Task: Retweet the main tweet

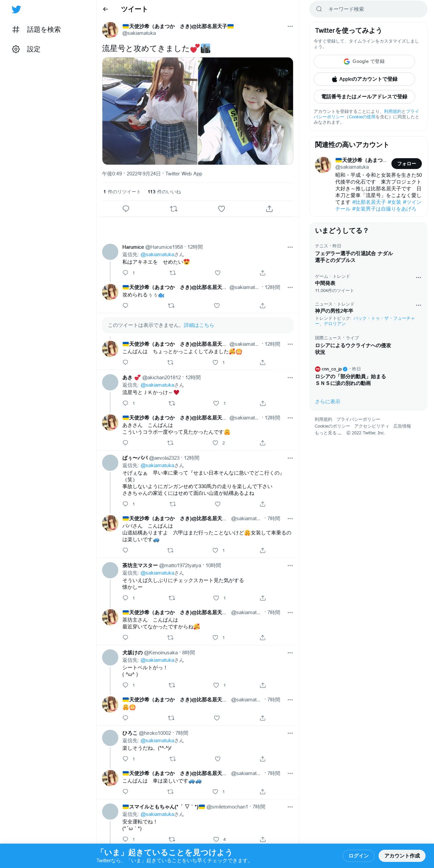Action: (174, 209)
